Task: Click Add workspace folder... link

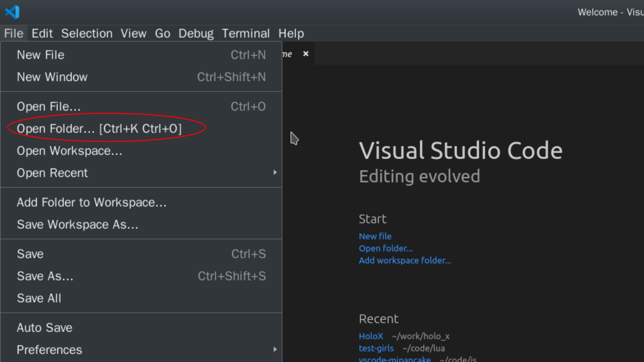Action: coord(405,260)
